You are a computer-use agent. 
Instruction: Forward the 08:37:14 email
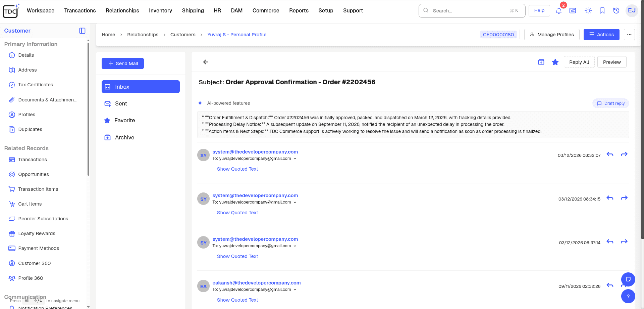624,242
